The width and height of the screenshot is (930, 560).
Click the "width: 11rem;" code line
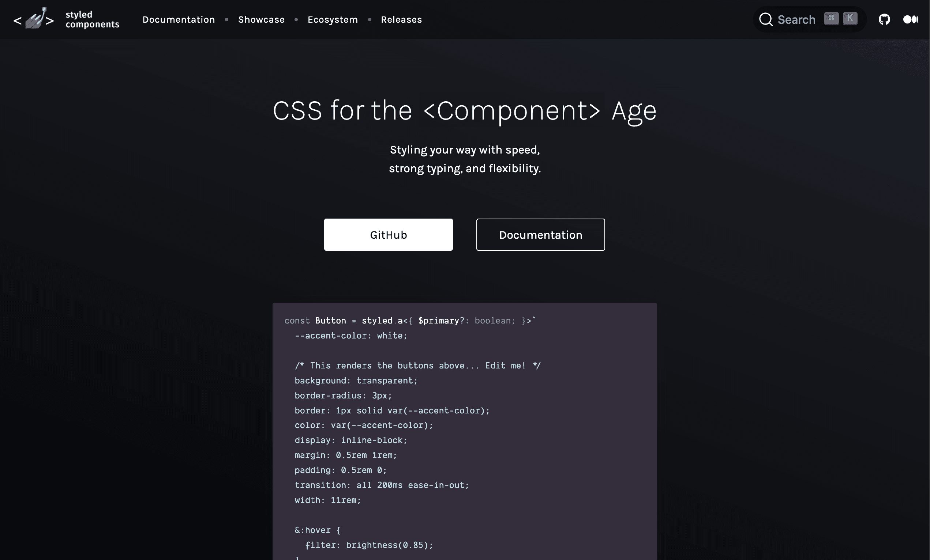[327, 500]
